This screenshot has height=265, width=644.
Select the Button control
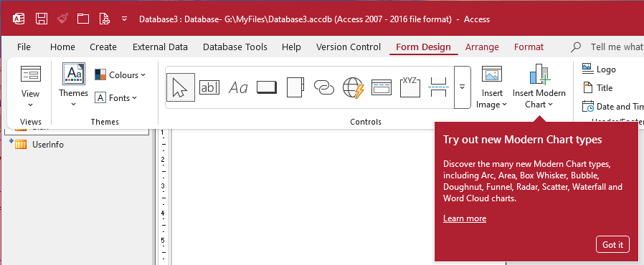click(x=267, y=87)
